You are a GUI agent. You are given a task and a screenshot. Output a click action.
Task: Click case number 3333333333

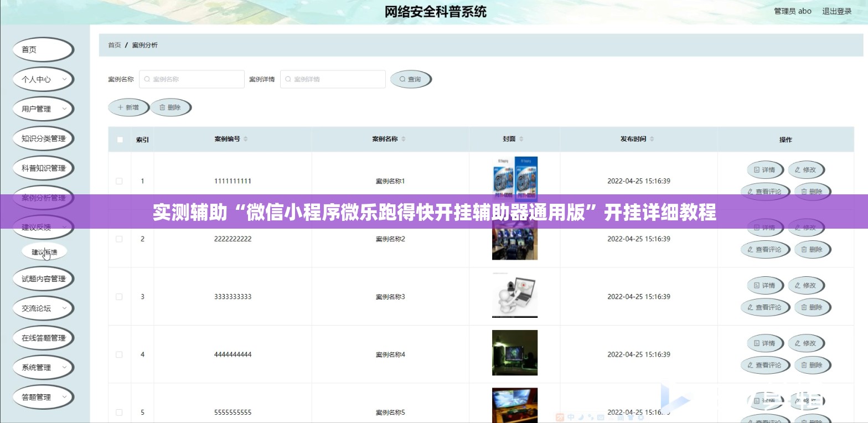tap(232, 297)
